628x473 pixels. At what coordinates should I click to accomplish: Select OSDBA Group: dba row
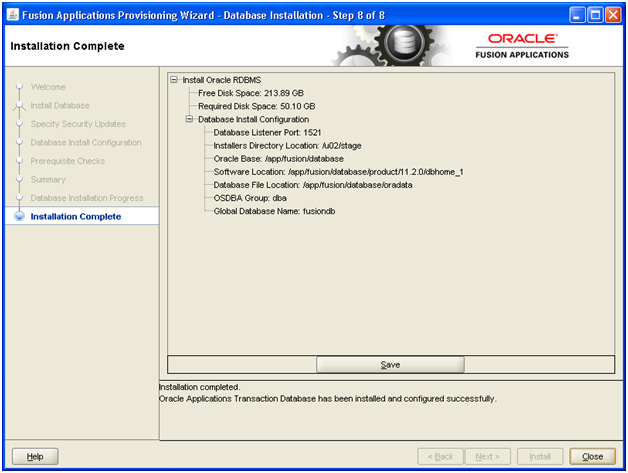(250, 198)
